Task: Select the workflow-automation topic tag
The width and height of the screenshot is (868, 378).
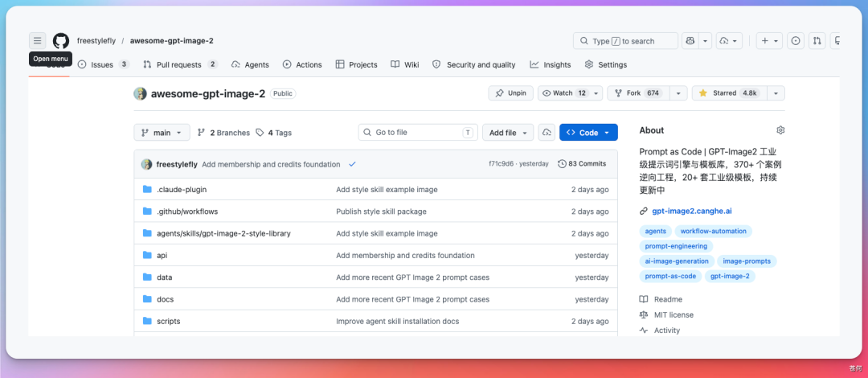Action: coord(714,231)
